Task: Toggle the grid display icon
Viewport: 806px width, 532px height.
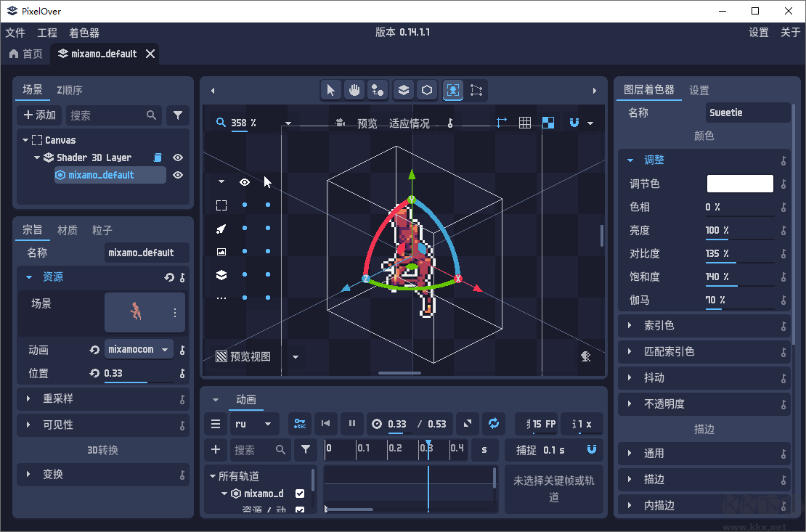Action: point(525,122)
